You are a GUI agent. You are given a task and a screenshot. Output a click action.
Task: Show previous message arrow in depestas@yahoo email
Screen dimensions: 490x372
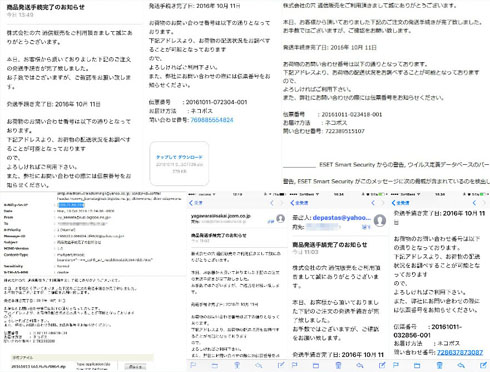tap(373, 203)
